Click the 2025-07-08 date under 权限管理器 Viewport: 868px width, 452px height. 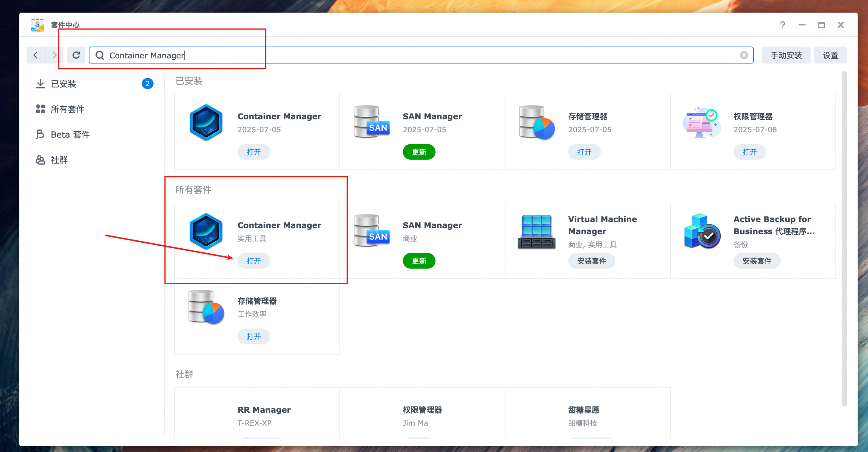tap(755, 130)
